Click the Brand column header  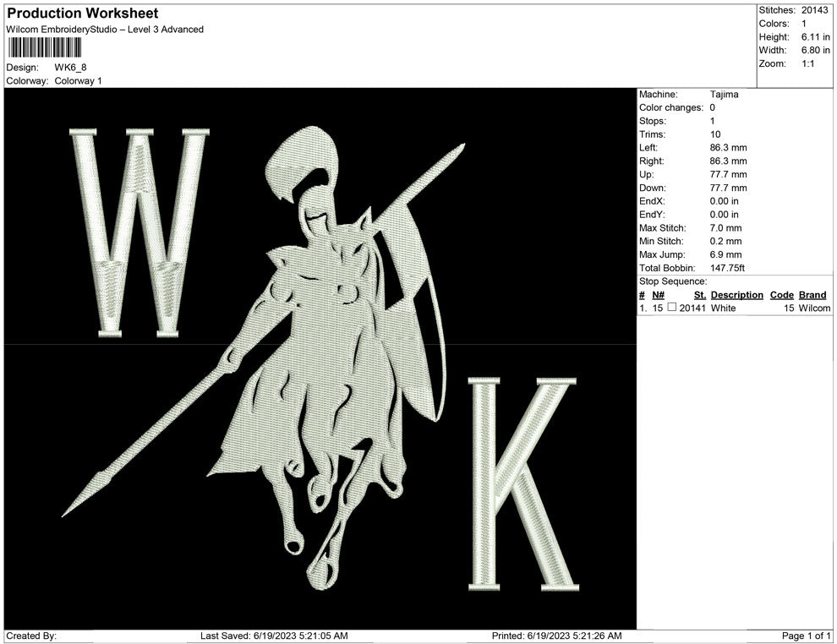click(x=812, y=295)
